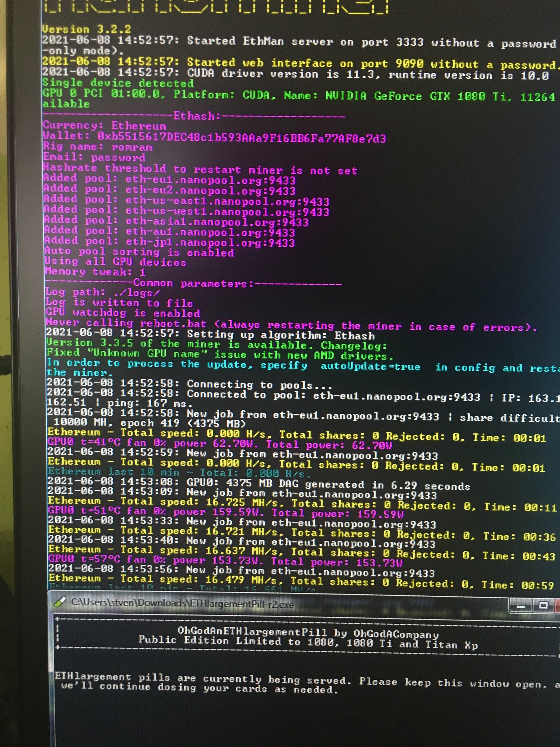Maximize the ETHlargementPill-r2.exe window
The image size is (560, 747).
(543, 605)
